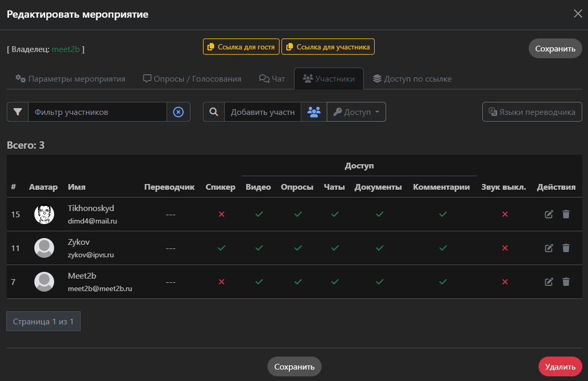Copy Ссылка для гостя link
The image size is (588, 381).
click(x=241, y=47)
